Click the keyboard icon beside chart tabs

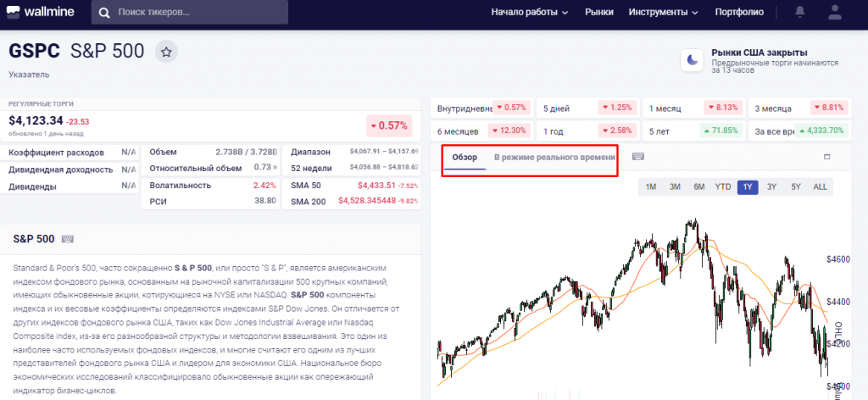(637, 157)
